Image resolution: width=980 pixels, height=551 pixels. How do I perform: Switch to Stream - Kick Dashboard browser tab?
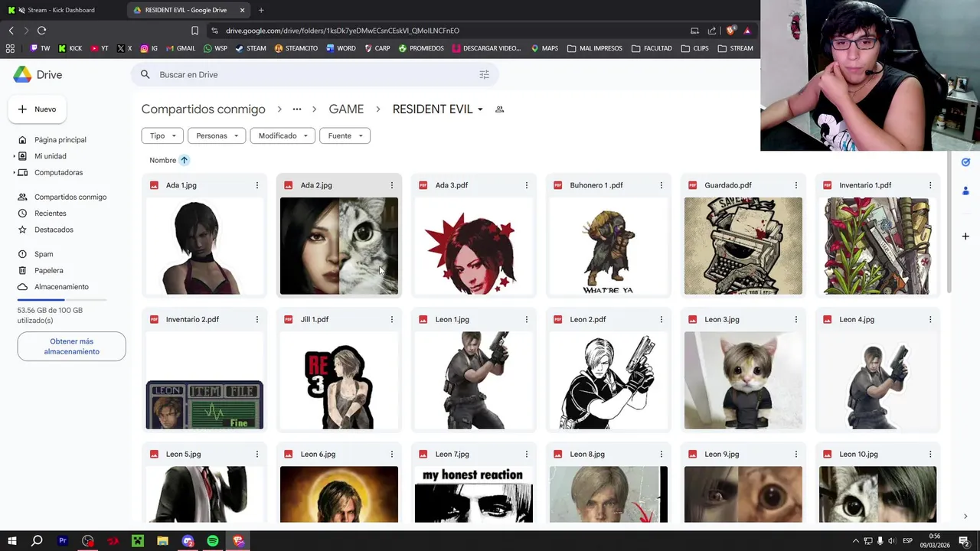point(61,10)
